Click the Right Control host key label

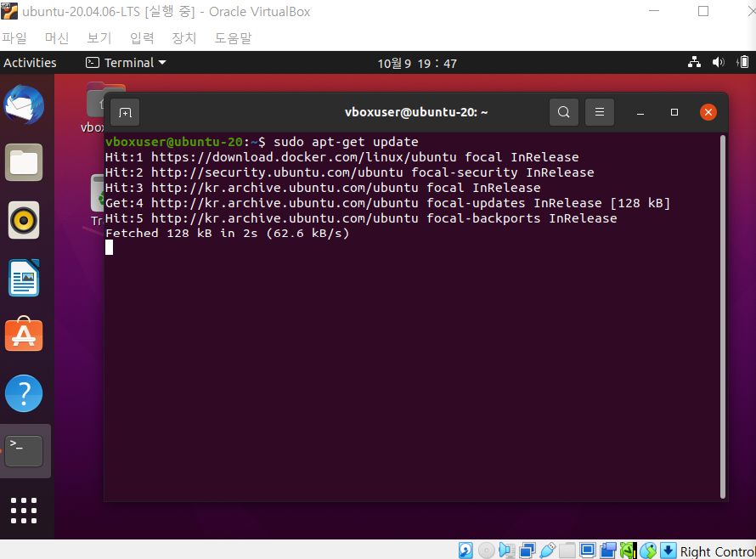click(718, 551)
